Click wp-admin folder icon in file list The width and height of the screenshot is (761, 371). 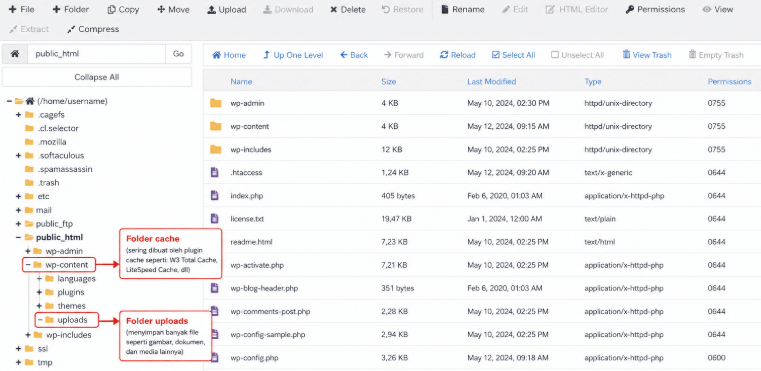coord(215,103)
